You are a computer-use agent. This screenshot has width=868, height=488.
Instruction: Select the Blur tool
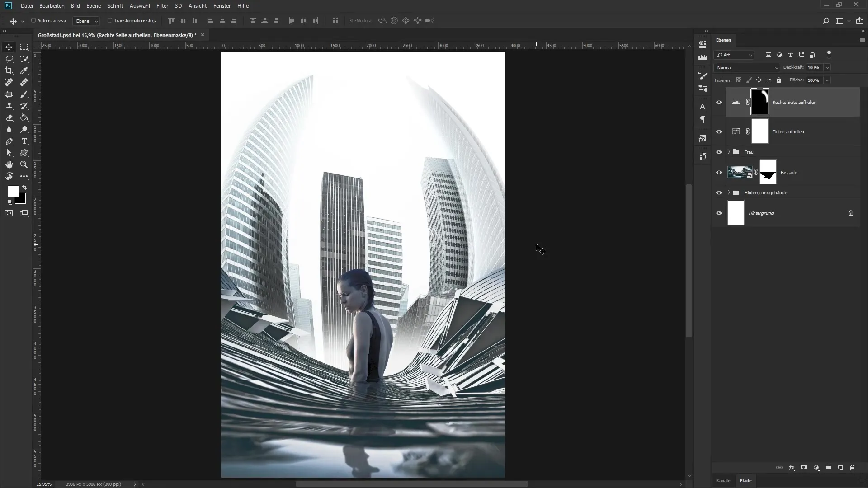(x=9, y=129)
